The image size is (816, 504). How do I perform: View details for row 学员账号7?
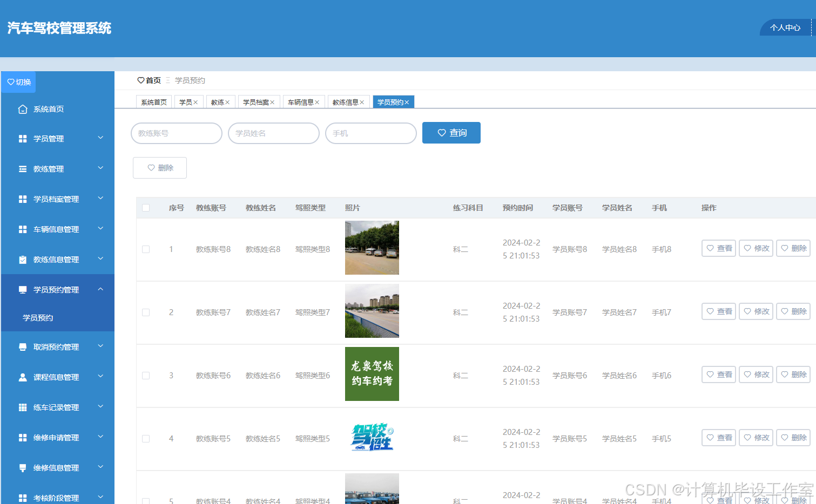pyautogui.click(x=719, y=311)
